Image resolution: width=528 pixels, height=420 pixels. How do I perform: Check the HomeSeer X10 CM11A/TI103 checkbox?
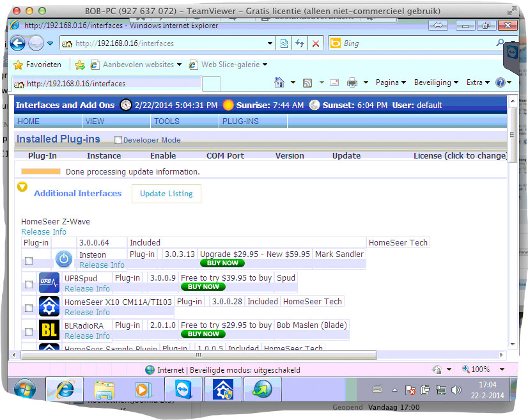[x=29, y=308]
